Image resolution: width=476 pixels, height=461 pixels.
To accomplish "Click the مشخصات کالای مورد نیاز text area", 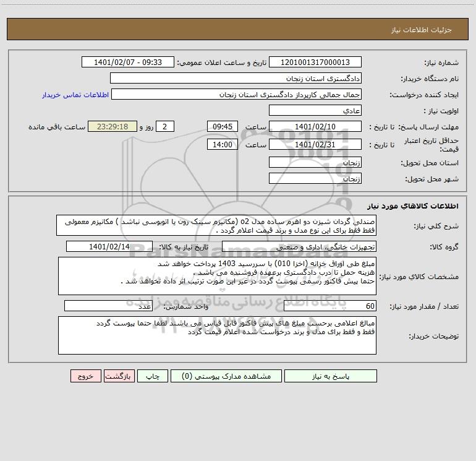I will click(217, 276).
